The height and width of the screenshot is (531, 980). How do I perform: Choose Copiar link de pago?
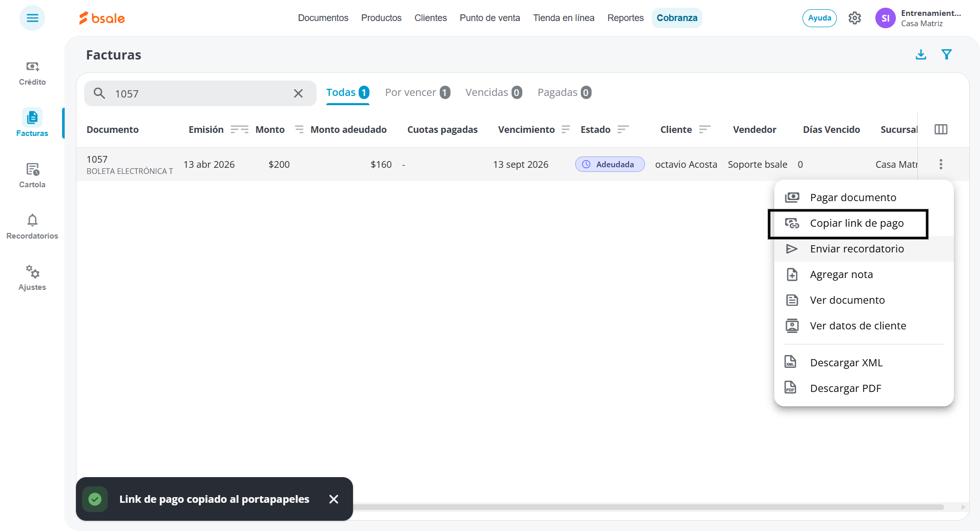pyautogui.click(x=864, y=223)
